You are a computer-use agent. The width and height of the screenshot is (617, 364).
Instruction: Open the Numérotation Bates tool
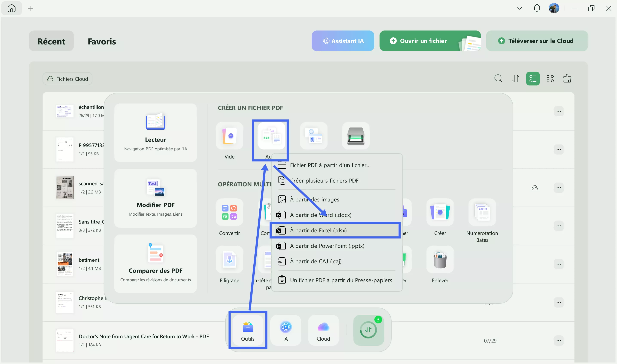(x=482, y=212)
